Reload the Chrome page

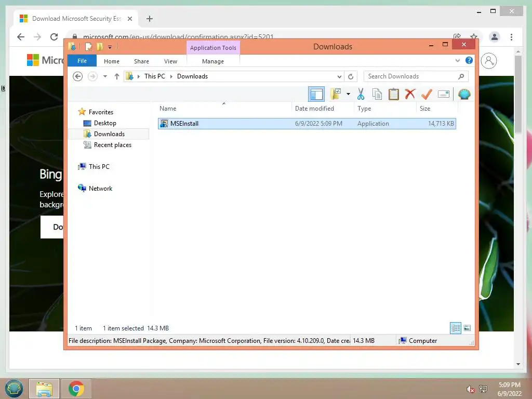(x=54, y=37)
